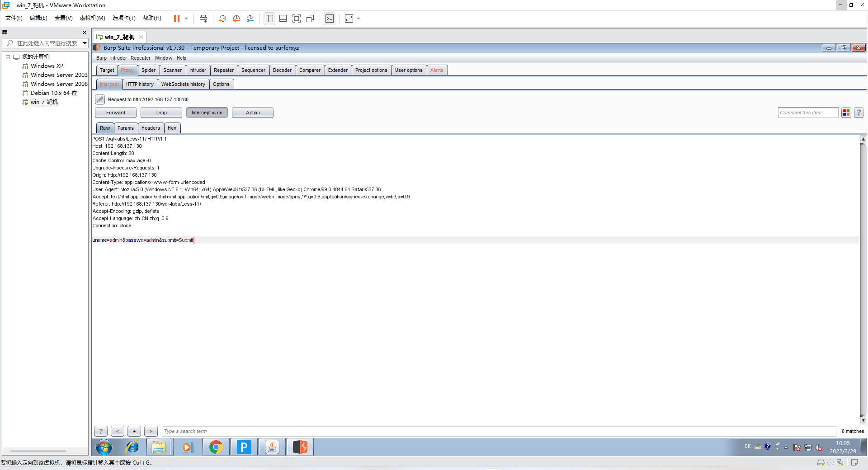Switch to the Spider tab
Image resolution: width=868 pixels, height=470 pixels.
(x=148, y=70)
